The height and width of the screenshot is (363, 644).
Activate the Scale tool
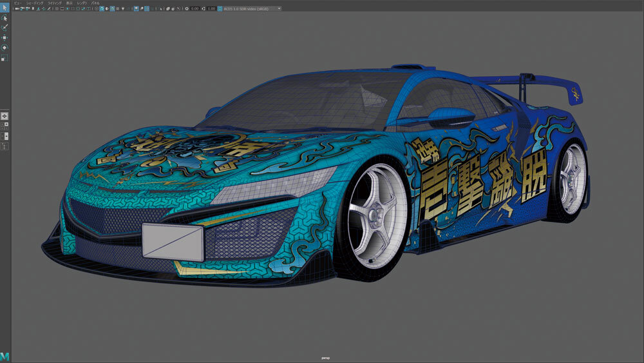click(x=5, y=57)
